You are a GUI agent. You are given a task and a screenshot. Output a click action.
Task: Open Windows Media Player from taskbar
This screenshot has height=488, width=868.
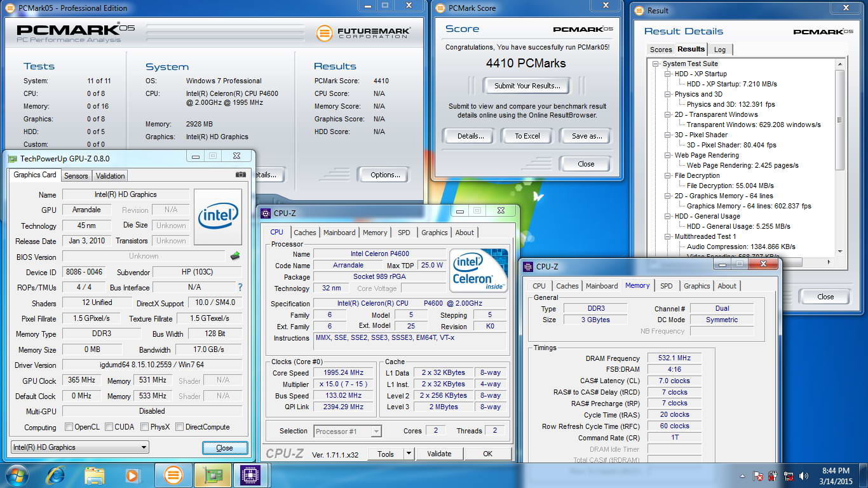point(133,475)
